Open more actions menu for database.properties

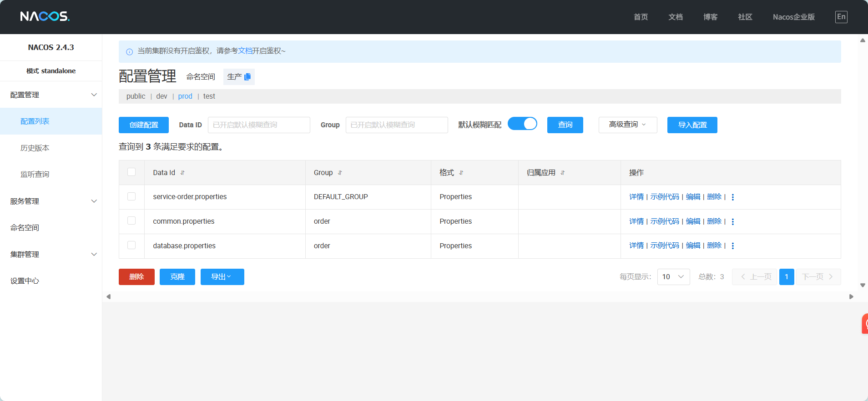click(732, 246)
